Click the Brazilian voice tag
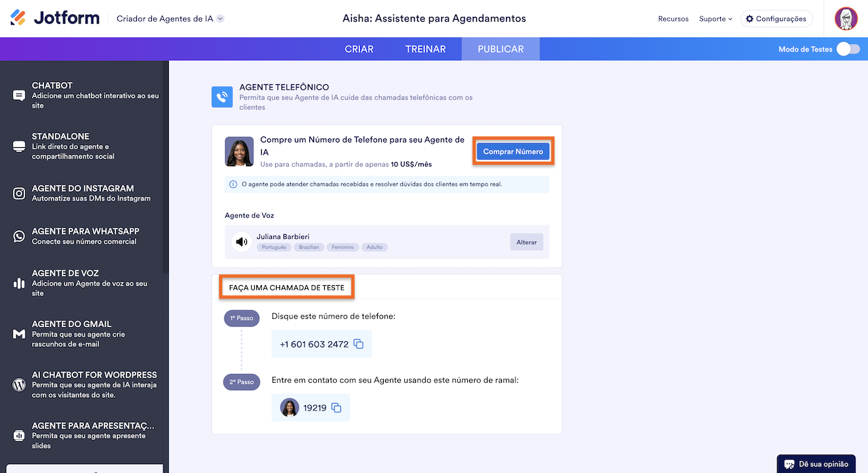Screen dimensions: 868x473 pos(309,247)
